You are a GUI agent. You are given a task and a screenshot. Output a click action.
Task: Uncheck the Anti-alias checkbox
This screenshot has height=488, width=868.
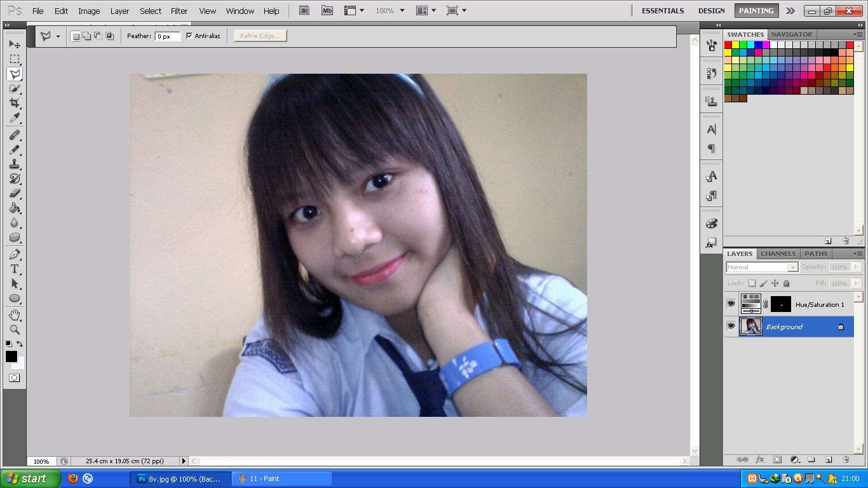[189, 36]
